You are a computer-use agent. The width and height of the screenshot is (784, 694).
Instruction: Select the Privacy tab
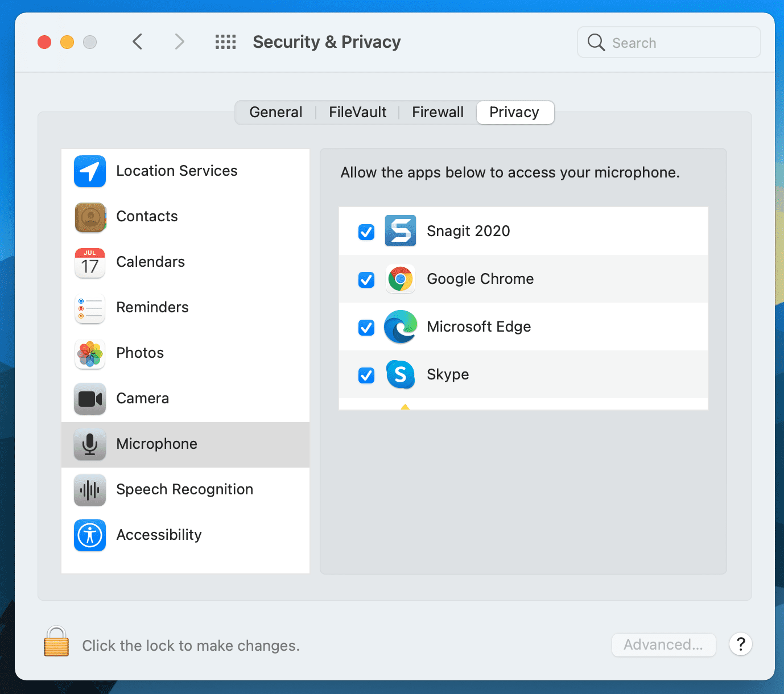point(515,112)
